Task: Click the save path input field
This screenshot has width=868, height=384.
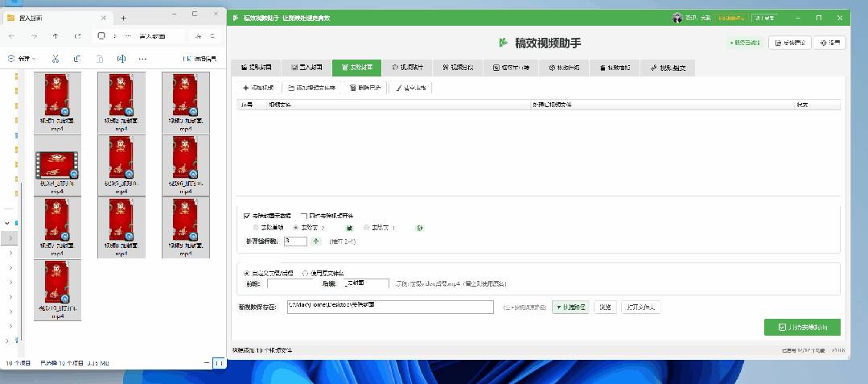Action: coord(389,307)
